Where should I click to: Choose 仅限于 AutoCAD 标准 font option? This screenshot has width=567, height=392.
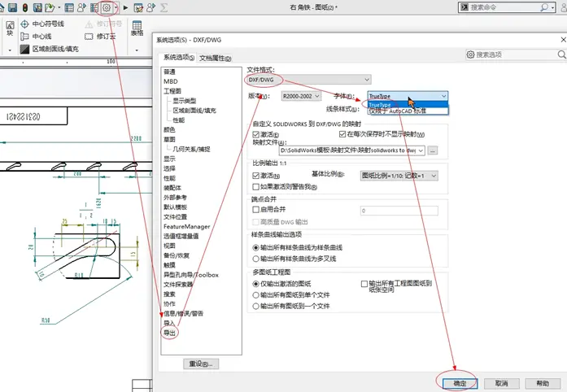[408, 111]
